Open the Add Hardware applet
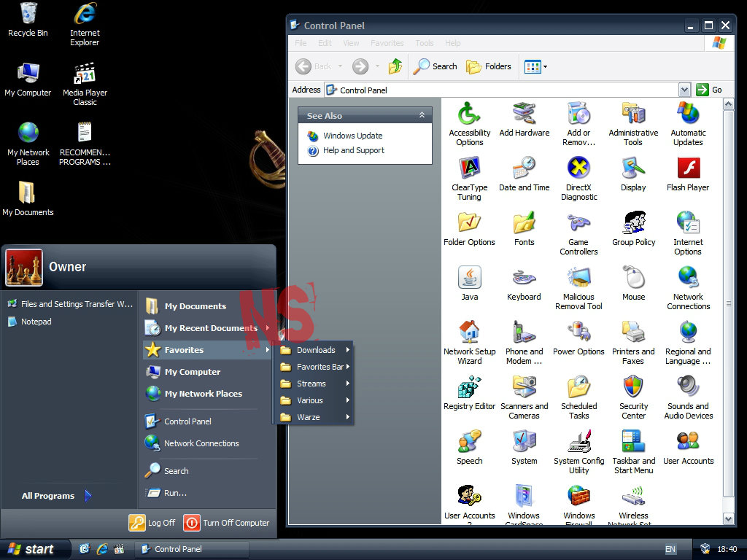The width and height of the screenshot is (747, 560). tap(524, 120)
